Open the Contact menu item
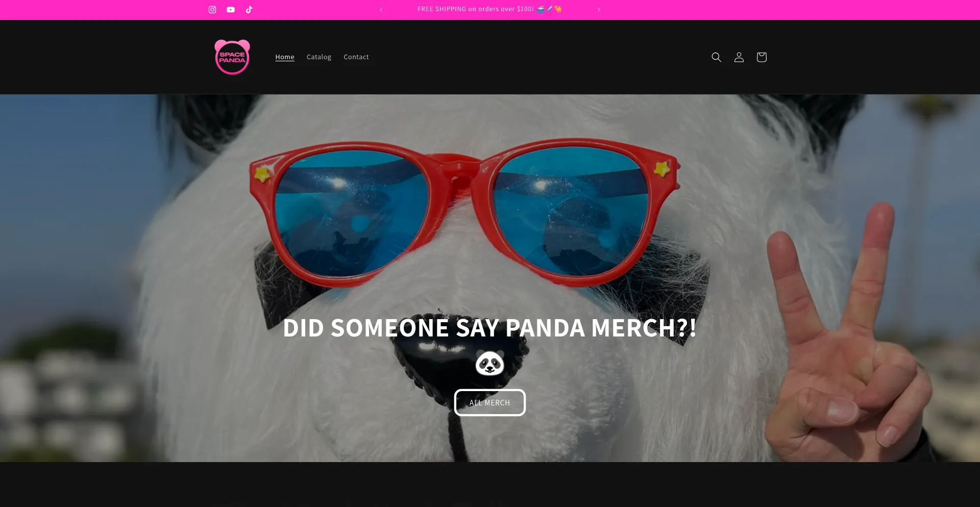The width and height of the screenshot is (980, 507). (356, 57)
